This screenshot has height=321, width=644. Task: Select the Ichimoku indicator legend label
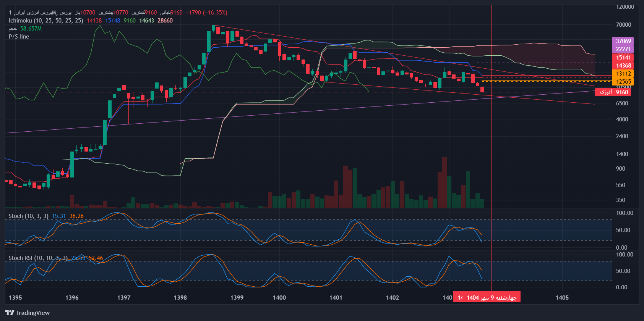pyautogui.click(x=45, y=21)
